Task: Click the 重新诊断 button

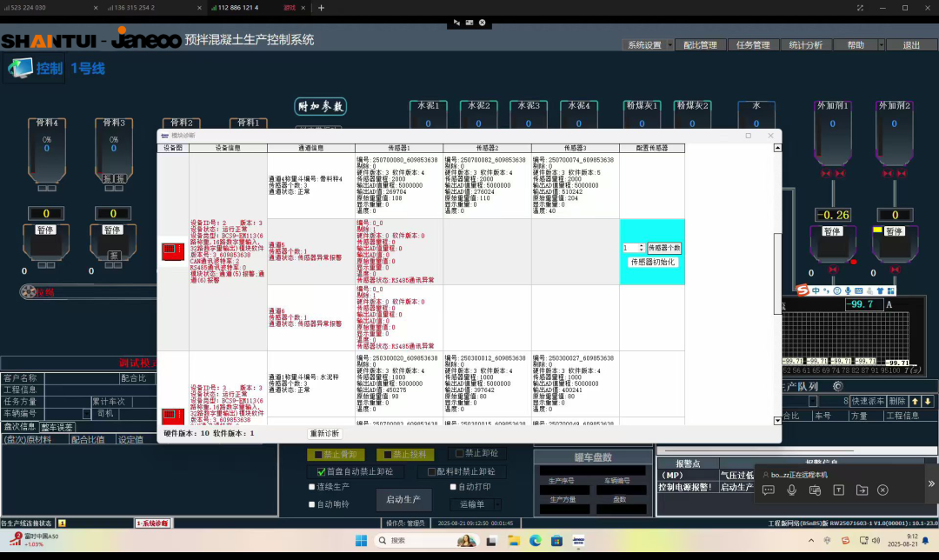Action: [x=324, y=433]
